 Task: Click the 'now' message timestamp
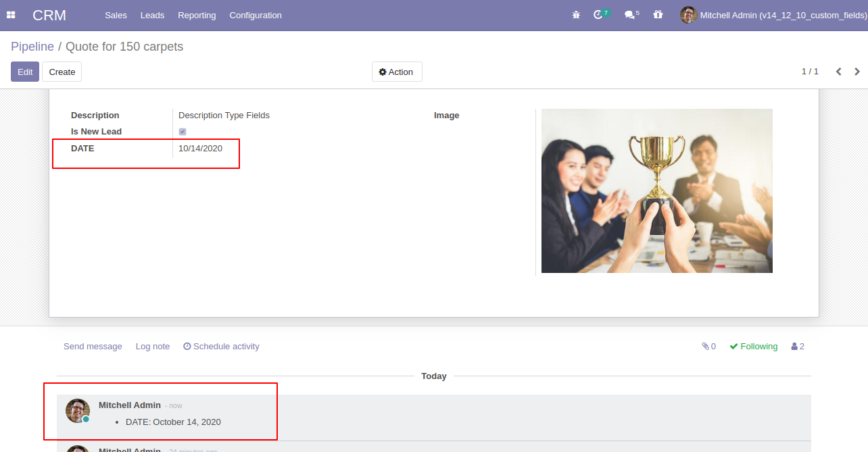(174, 406)
